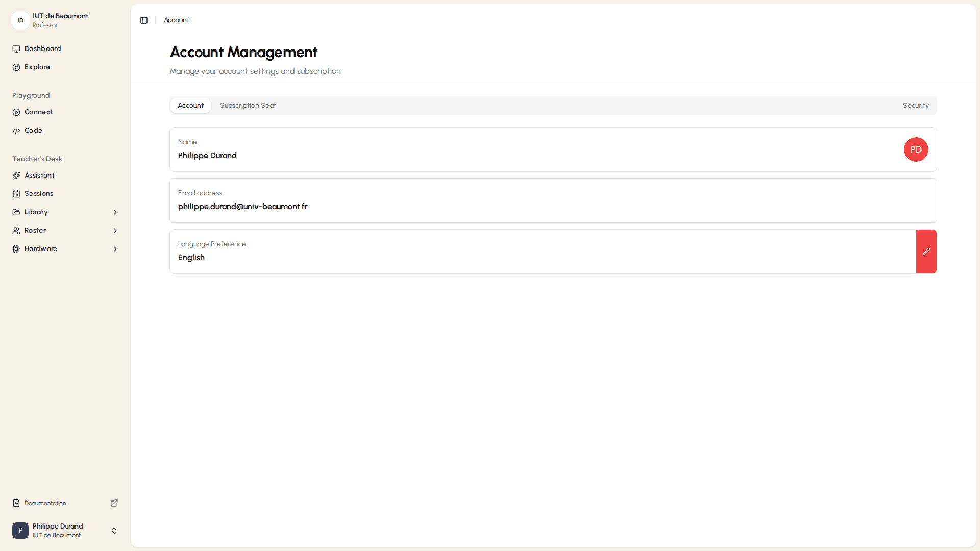Click the Dashboard monitor icon
This screenshot has height=551, width=980.
pos(16,49)
